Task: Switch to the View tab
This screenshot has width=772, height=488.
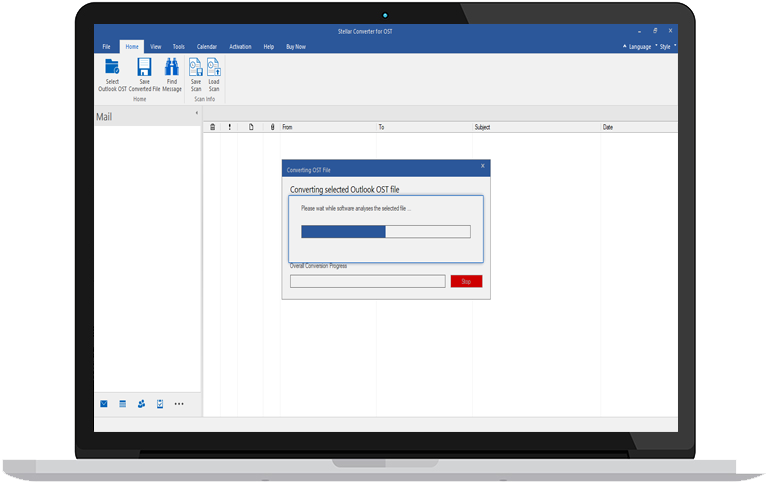Action: click(156, 47)
